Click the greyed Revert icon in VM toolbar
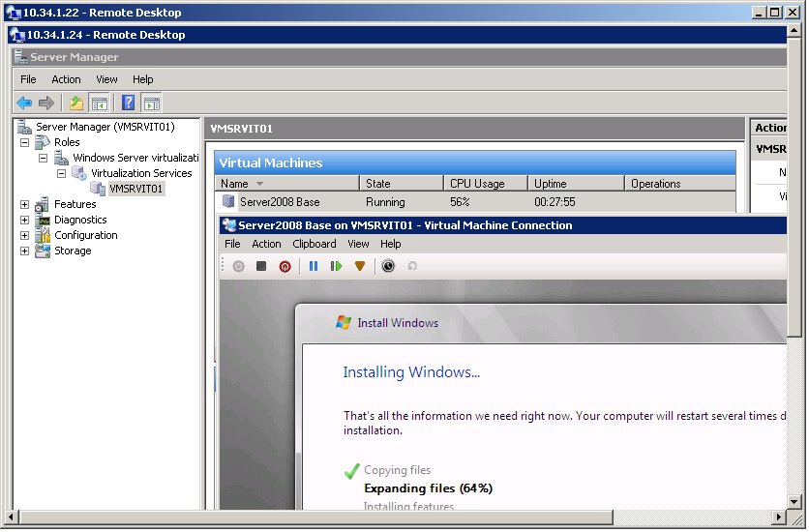The width and height of the screenshot is (809, 532). [x=411, y=267]
